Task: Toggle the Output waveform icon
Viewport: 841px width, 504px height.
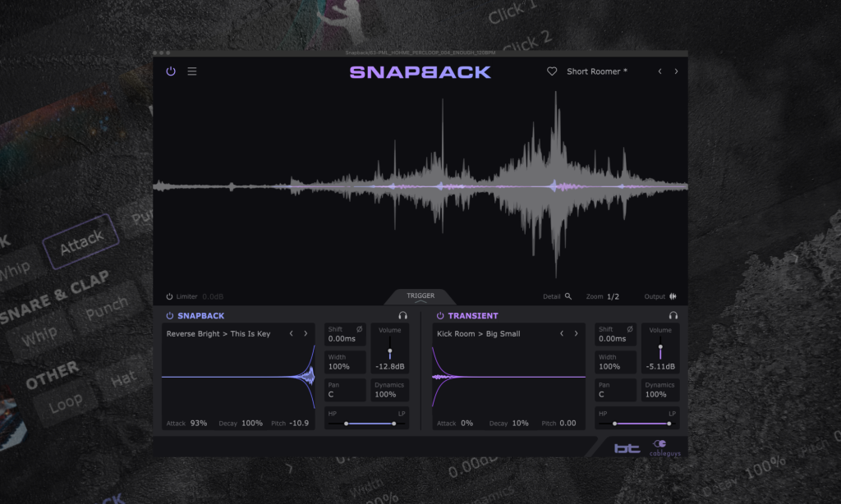Action: point(673,296)
